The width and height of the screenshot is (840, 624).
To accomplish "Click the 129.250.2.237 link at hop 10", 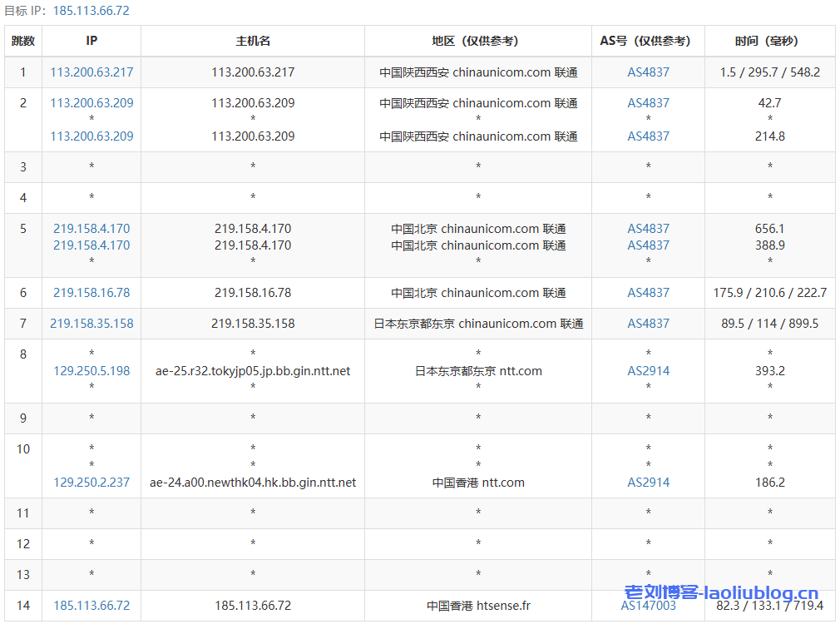I will click(91, 483).
